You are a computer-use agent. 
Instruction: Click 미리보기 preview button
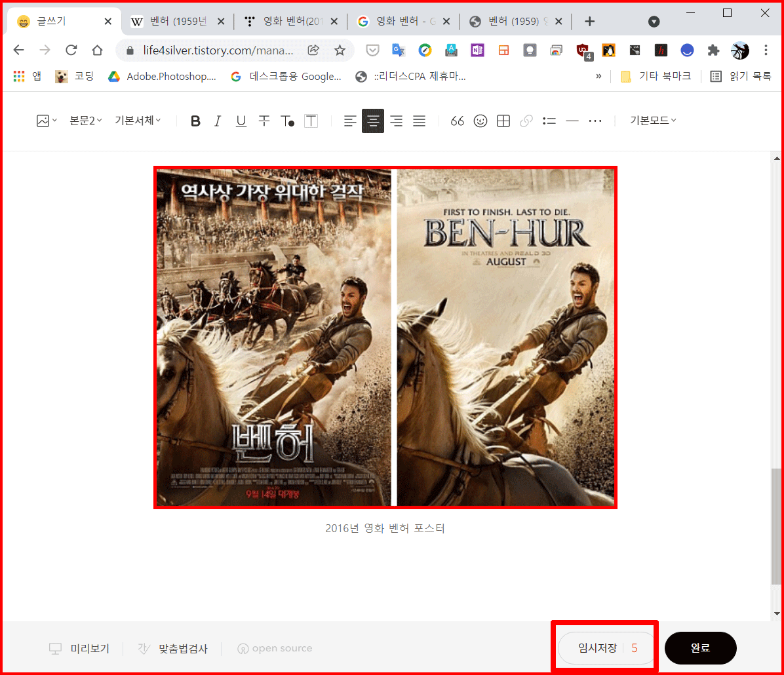(x=79, y=649)
